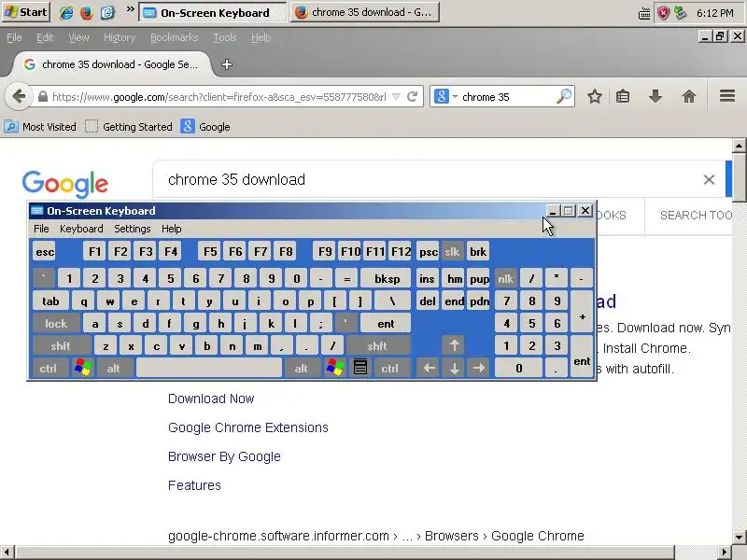The image size is (747, 560).
Task: Open a new tab with the plus button
Action: click(227, 64)
